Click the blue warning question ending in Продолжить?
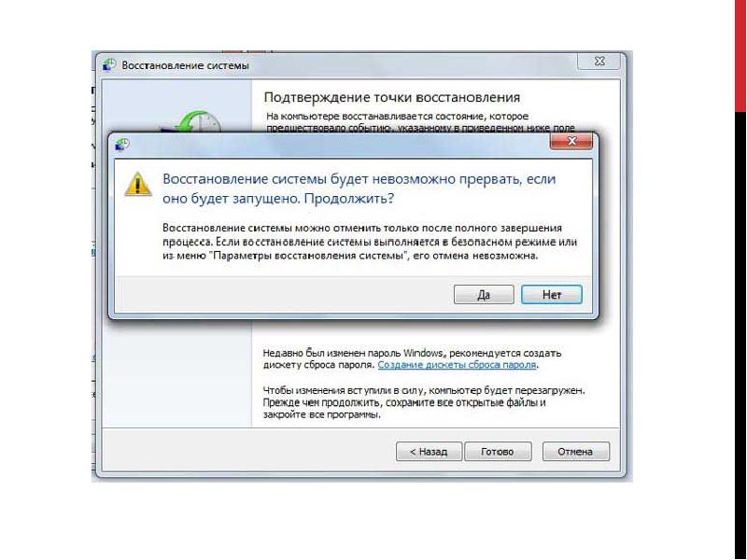The height and width of the screenshot is (560, 747). pyautogui.click(x=359, y=189)
